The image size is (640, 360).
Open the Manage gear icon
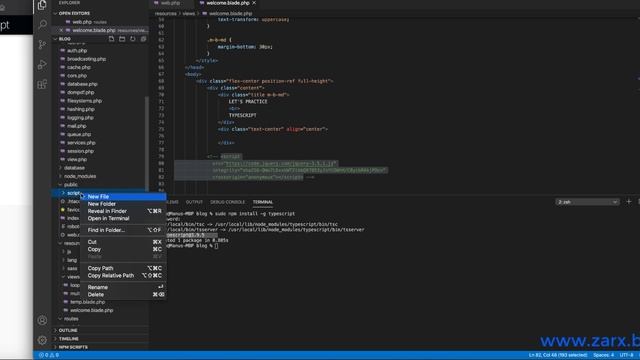click(42, 340)
